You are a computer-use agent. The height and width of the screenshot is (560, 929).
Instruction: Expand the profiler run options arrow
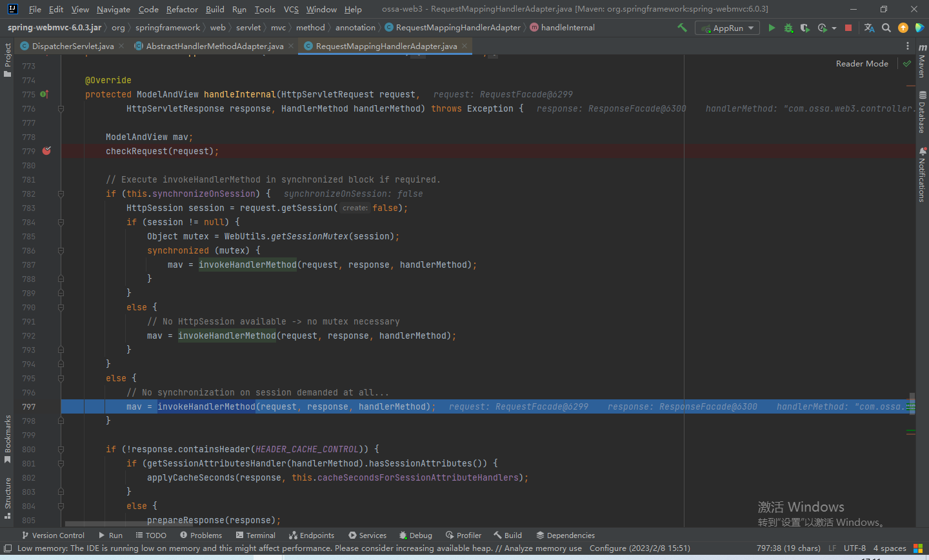pyautogui.click(x=834, y=28)
